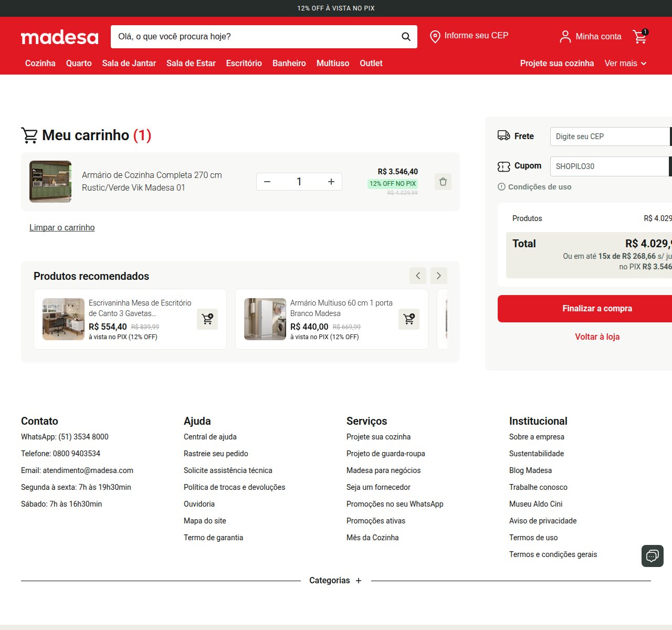Open Solicite assistência técnica link
Viewport: 672px width, 630px height.
pos(228,470)
